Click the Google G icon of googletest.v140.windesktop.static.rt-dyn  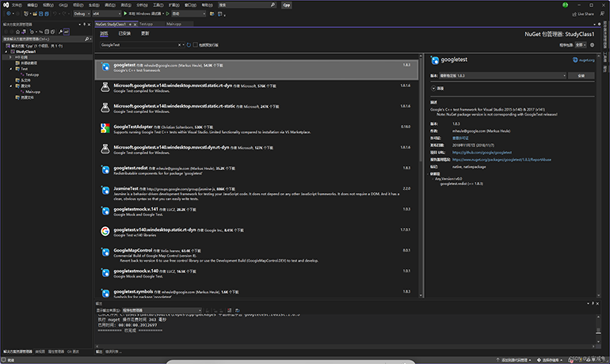105,232
